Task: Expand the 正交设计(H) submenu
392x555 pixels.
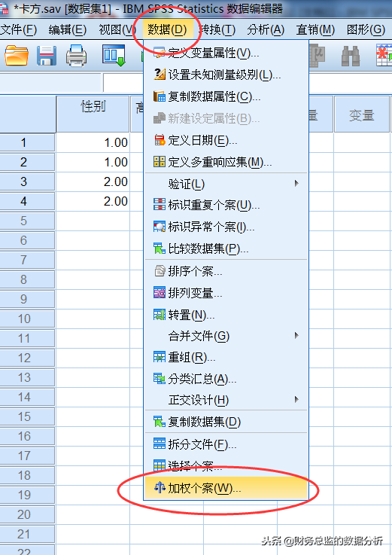Action: (x=226, y=400)
